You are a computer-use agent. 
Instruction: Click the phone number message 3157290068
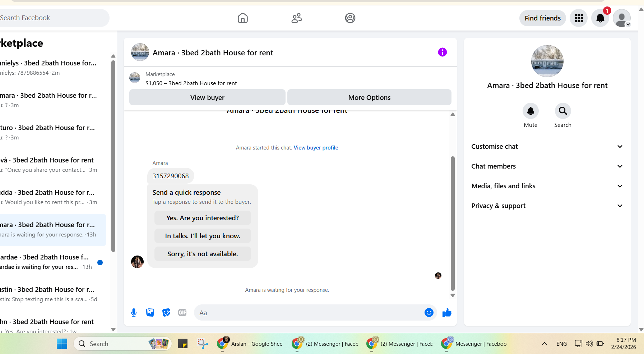[171, 176]
